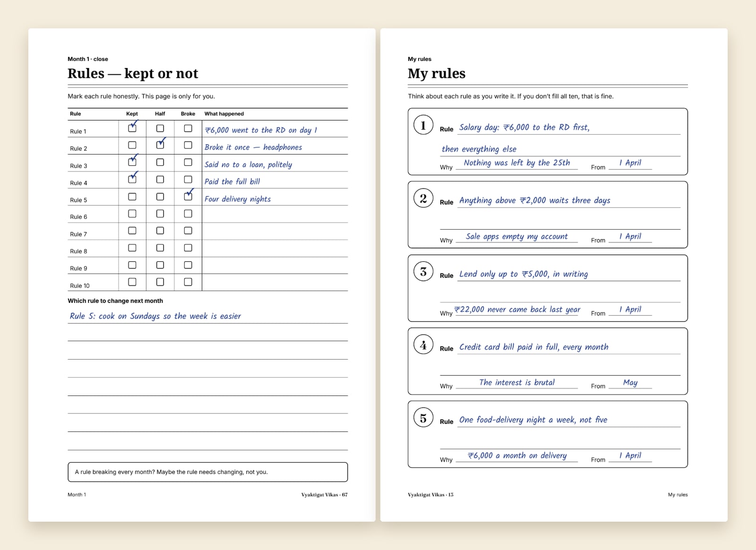Tick the Half checkbox for Rule 2
The height and width of the screenshot is (550, 756).
click(x=160, y=145)
